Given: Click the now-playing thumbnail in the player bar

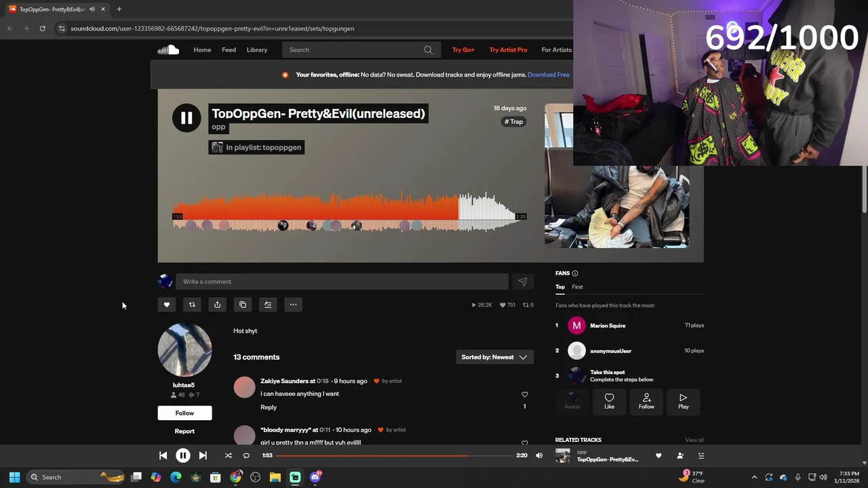Looking at the screenshot, I should (563, 455).
